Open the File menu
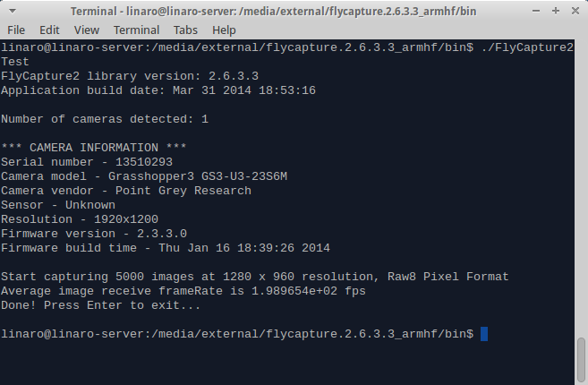The height and width of the screenshot is (385, 588). (16, 30)
